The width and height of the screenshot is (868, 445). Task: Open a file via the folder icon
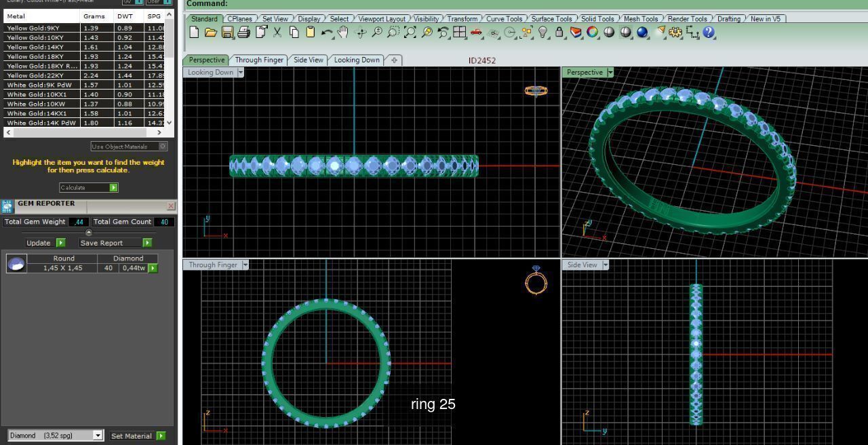[210, 32]
